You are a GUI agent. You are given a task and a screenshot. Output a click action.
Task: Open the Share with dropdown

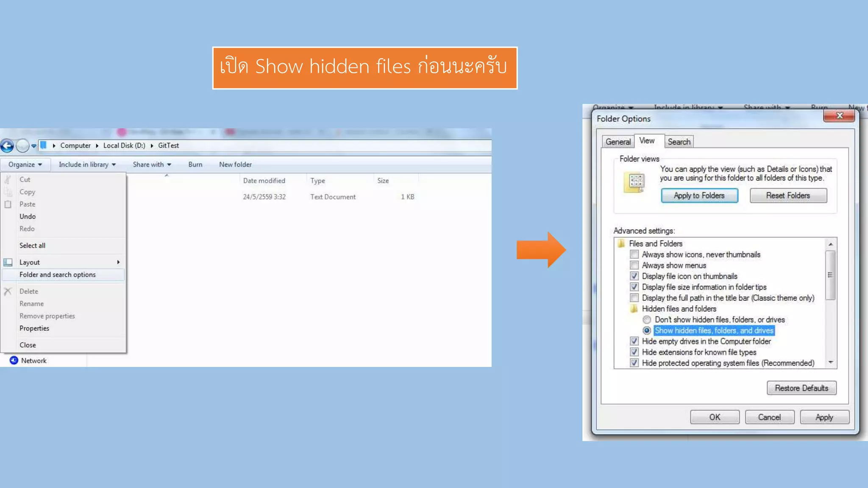click(x=152, y=164)
